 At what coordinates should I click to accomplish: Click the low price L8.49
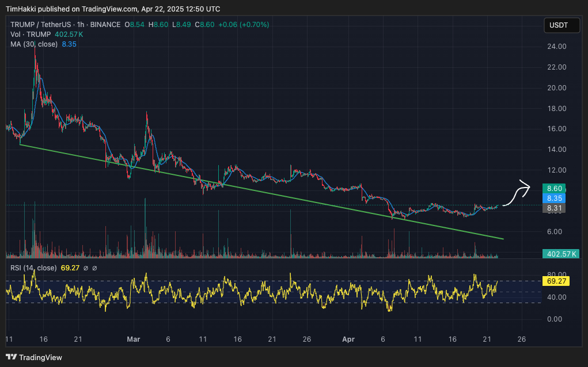coord(181,25)
